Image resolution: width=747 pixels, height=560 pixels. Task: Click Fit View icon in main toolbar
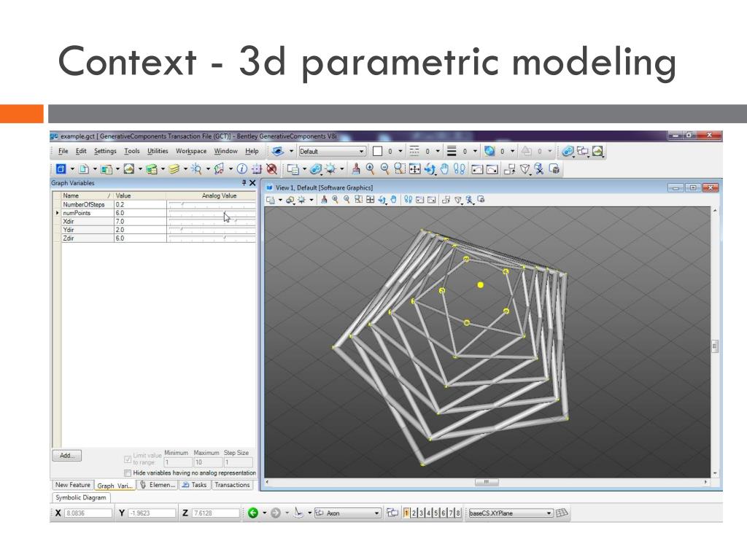pyautogui.click(x=415, y=169)
